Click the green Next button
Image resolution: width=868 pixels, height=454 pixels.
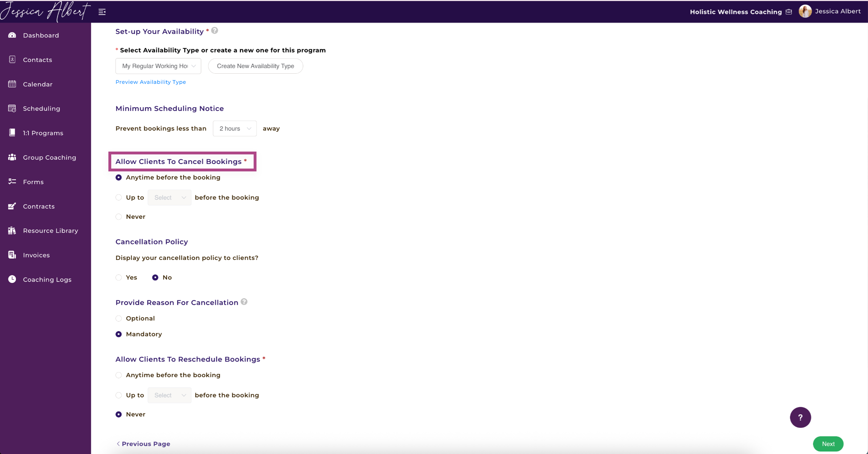[828, 444]
